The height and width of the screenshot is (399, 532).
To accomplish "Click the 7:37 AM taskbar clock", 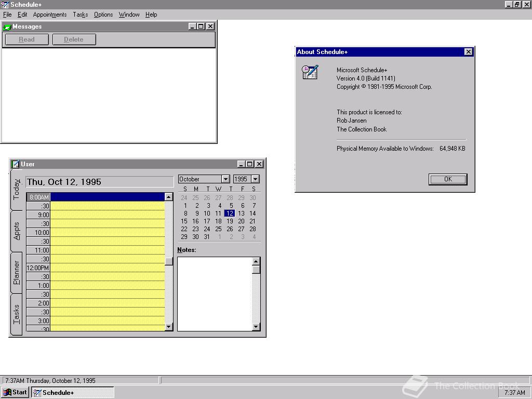I will click(514, 393).
